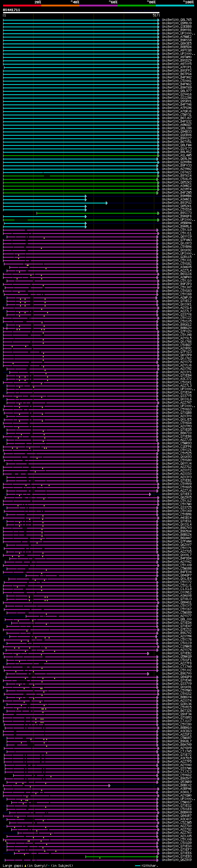
Task: Select hit label UniRef100_C5YMV9
Action: point(177,484)
